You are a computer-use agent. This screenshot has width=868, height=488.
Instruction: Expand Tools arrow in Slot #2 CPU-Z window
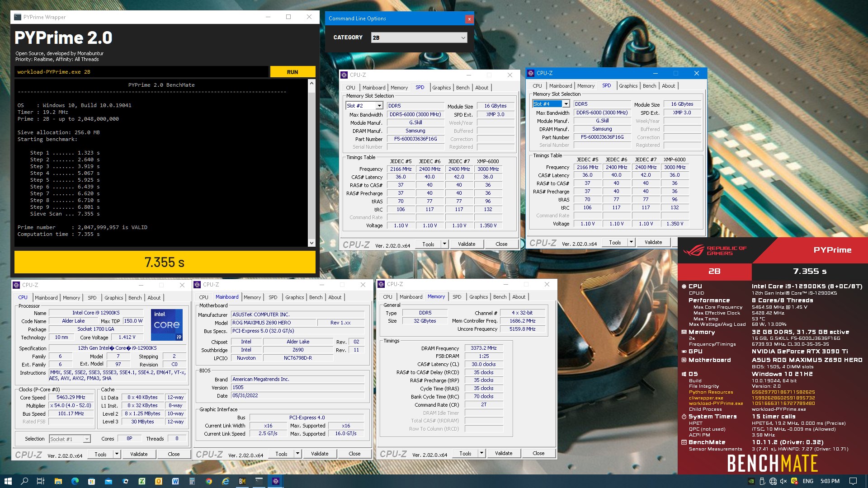444,244
